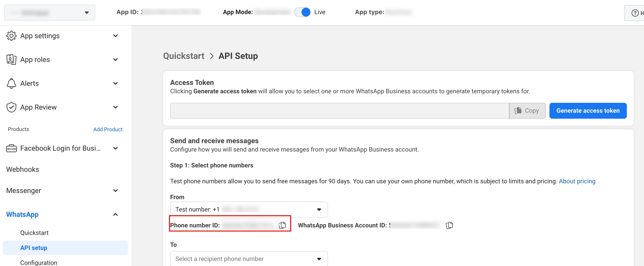This screenshot has height=266, width=644.
Task: Click the 'Products' section label
Action: click(x=19, y=129)
